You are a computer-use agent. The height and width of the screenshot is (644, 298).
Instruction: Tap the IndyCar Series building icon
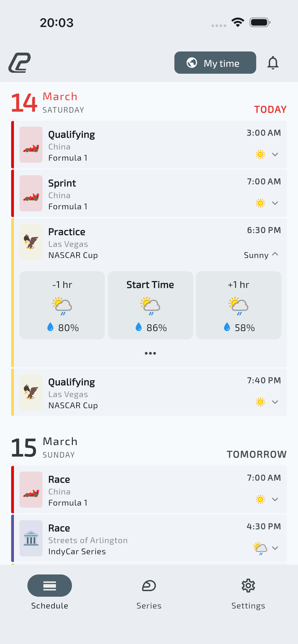31,538
